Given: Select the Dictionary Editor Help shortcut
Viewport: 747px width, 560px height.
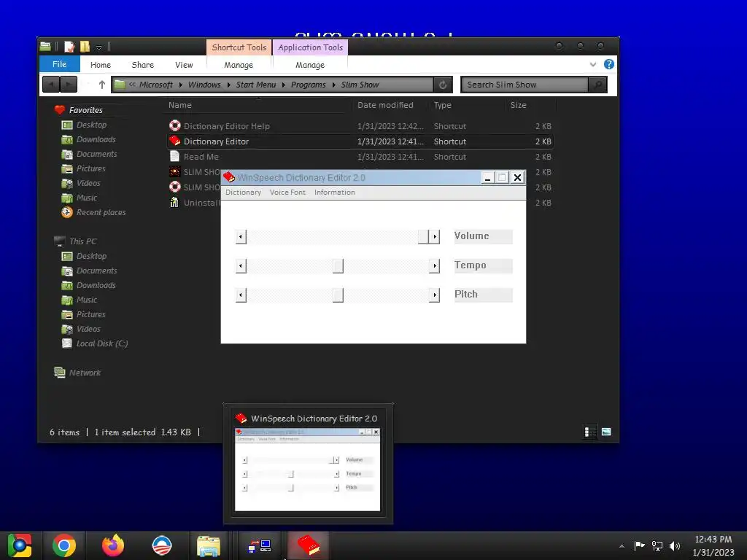Looking at the screenshot, I should coord(360,126).
